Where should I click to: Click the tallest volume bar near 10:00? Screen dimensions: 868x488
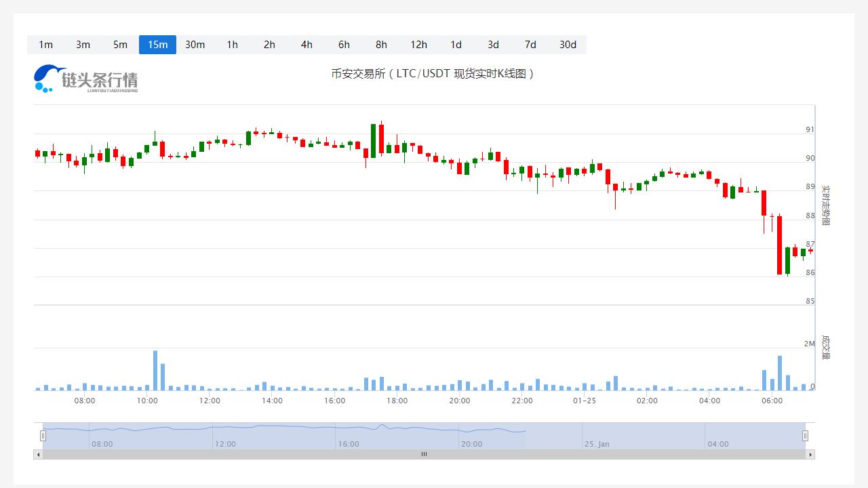[x=155, y=370]
